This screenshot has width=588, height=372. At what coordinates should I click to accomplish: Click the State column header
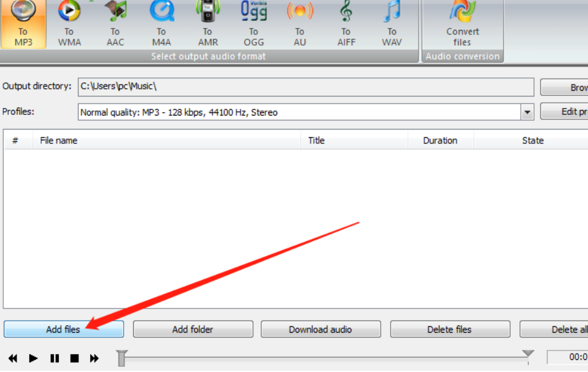click(531, 140)
